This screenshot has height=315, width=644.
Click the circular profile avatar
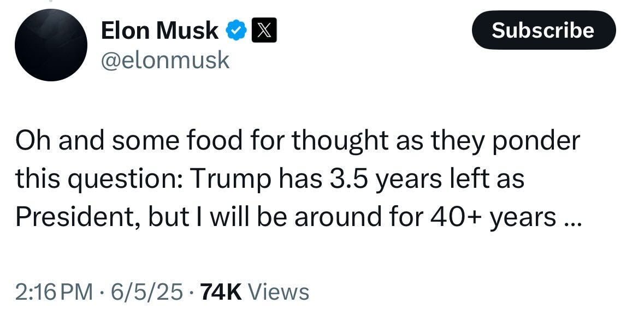coord(50,41)
